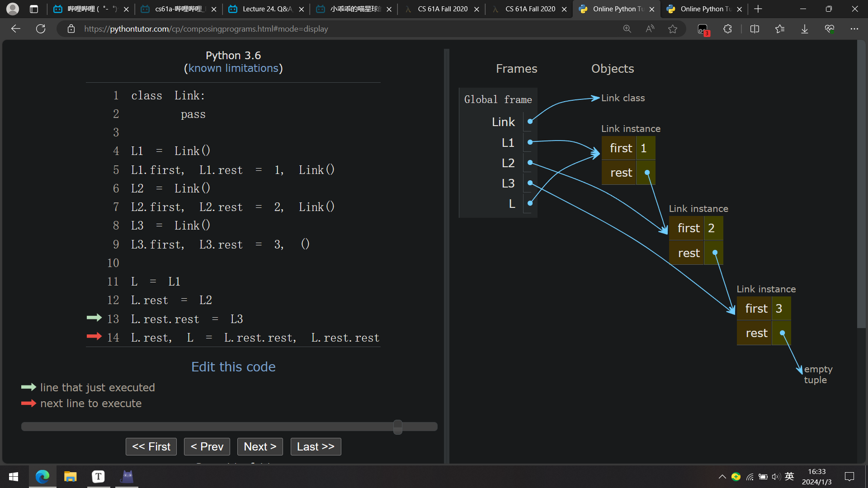Open the downloads icon in toolbar
The height and width of the screenshot is (488, 868).
[805, 29]
